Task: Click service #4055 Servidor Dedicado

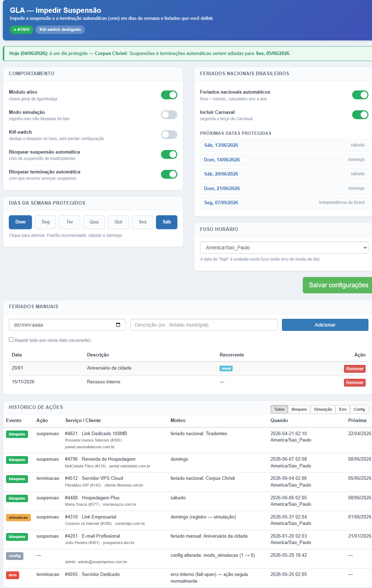Action: click(92, 574)
